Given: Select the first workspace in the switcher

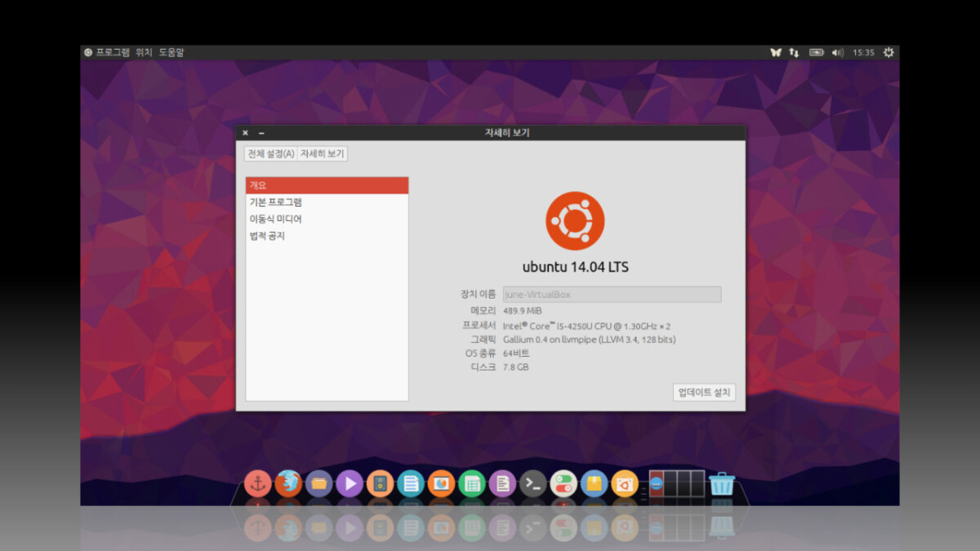Looking at the screenshot, I should click(x=656, y=484).
